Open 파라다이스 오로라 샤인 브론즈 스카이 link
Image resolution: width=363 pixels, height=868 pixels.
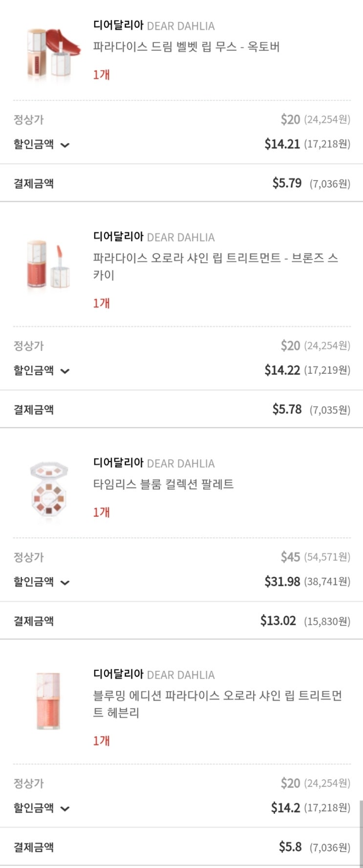(x=215, y=266)
